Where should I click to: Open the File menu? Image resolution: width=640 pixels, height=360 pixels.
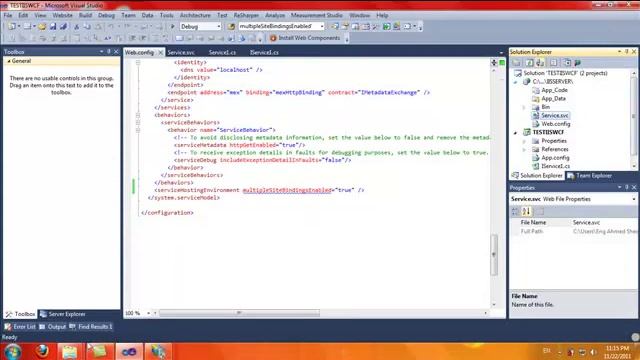point(8,16)
